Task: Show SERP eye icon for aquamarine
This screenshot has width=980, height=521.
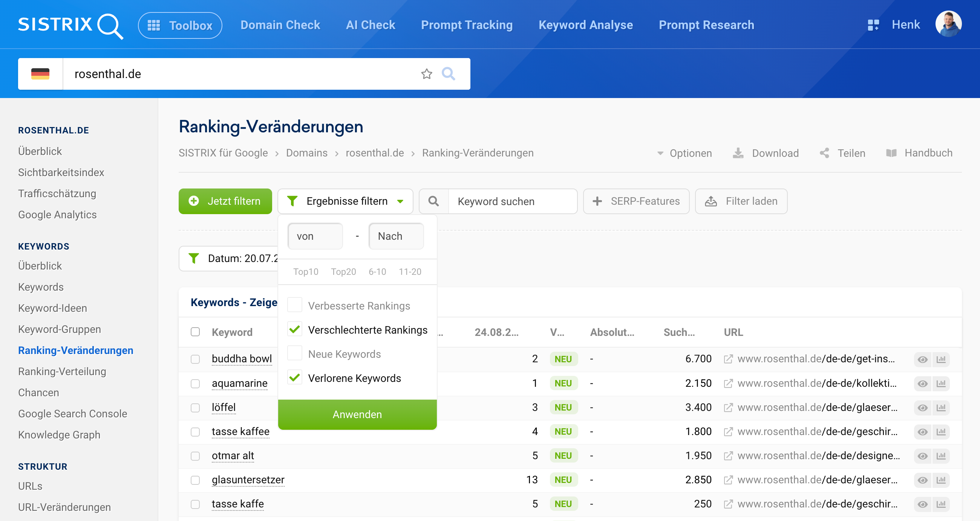Action: coord(923,384)
